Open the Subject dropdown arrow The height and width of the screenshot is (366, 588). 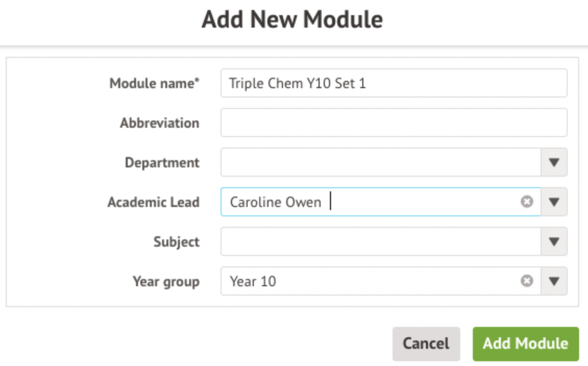point(554,241)
